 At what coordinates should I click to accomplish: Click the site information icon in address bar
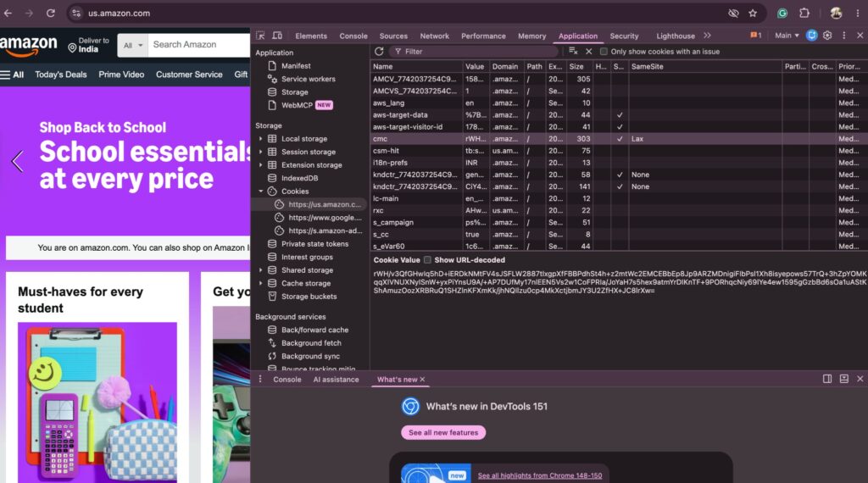pos(76,14)
